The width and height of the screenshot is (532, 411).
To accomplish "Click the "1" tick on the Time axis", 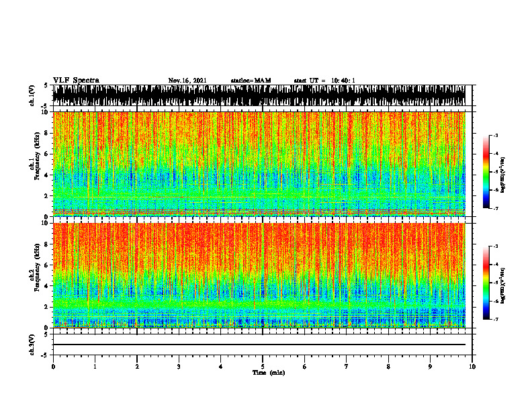I will click(x=95, y=367).
